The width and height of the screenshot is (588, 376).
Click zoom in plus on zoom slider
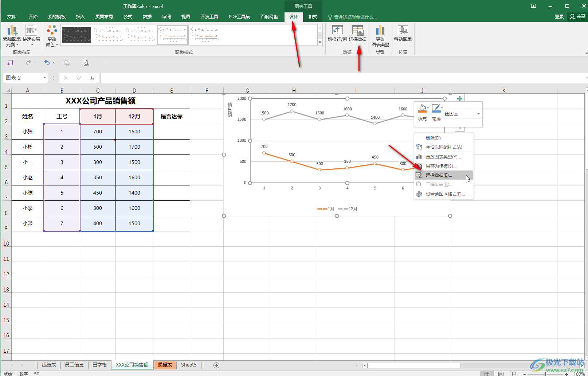567,374
